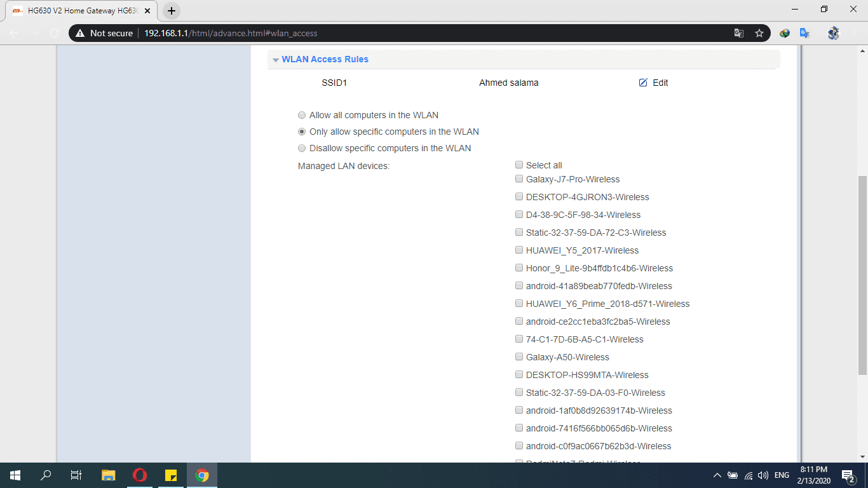Screen dimensions: 868x488
Task: Click the volume speaker tray icon
Action: [763, 475]
